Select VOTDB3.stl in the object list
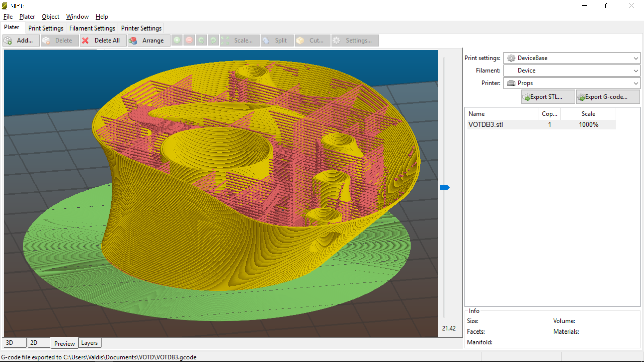Viewport: 644px width, 362px height. [486, 125]
